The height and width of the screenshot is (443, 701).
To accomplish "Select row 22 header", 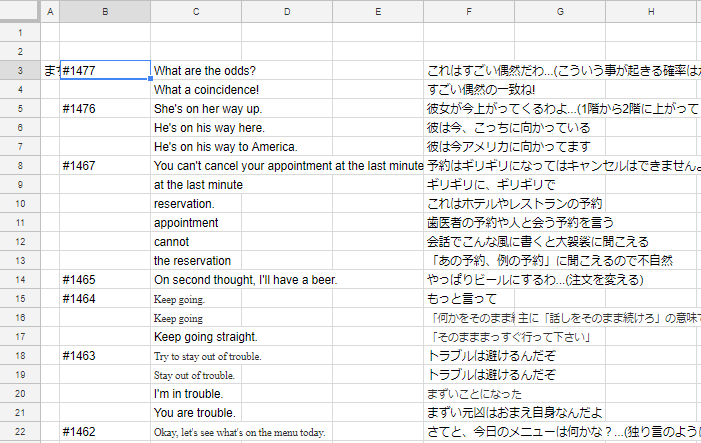I will click(x=20, y=432).
